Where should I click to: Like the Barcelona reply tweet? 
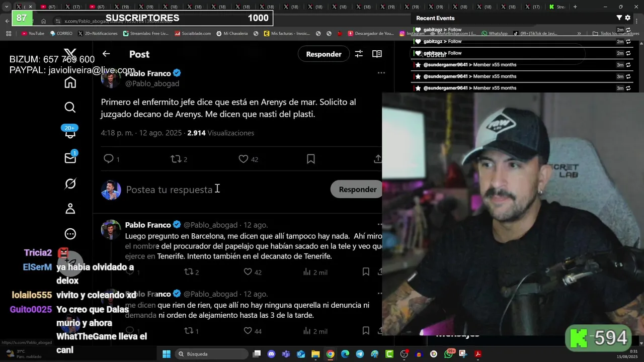pos(253,272)
